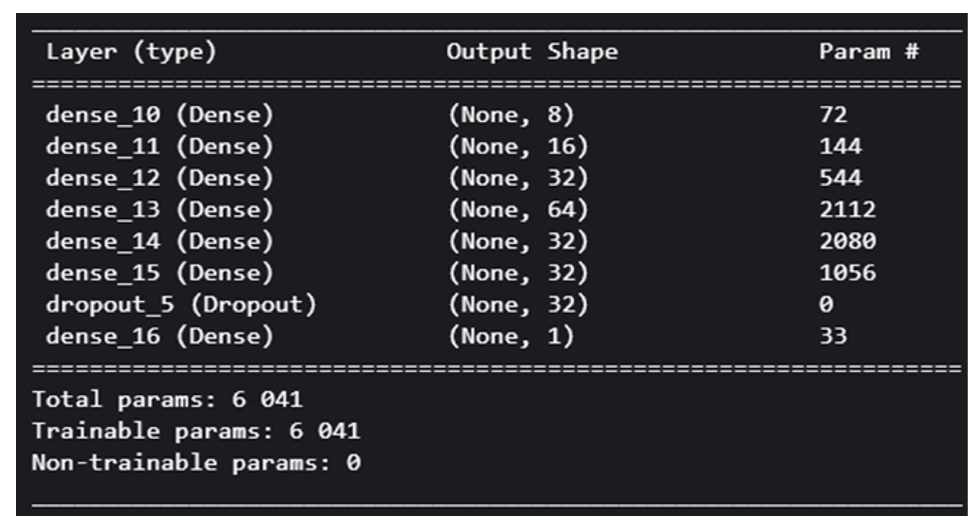Select the dropout_5 (Dropout) layer name
The width and height of the screenshot is (980, 528).
(181, 305)
